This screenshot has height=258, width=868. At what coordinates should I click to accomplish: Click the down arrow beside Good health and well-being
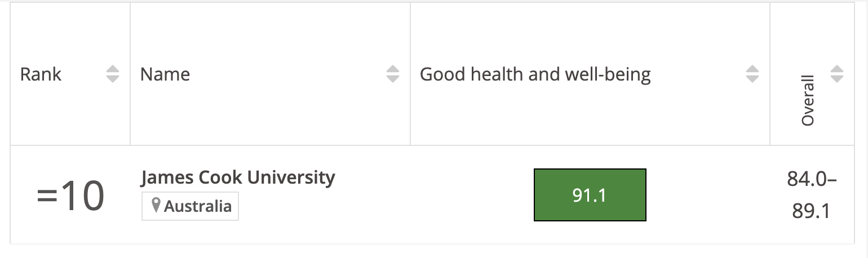(x=752, y=79)
